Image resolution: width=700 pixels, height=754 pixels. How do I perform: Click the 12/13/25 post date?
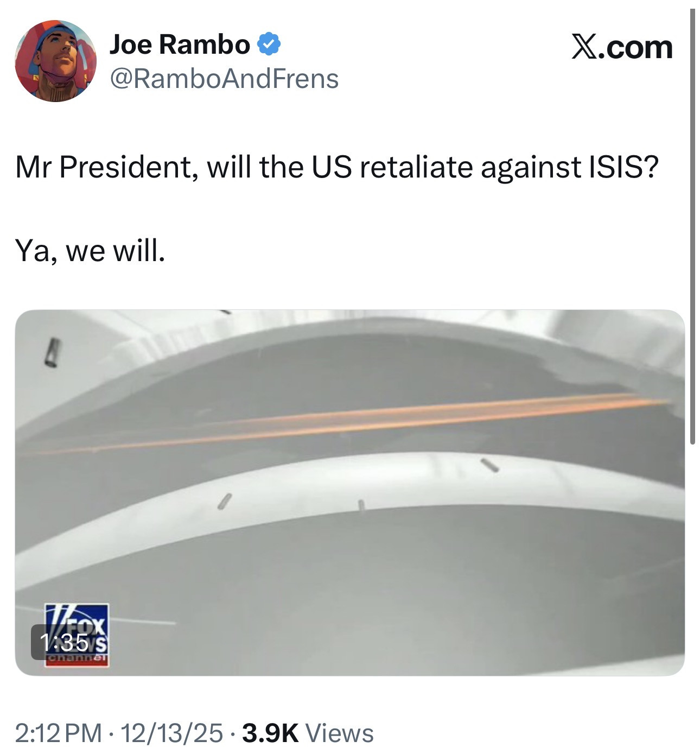click(171, 733)
